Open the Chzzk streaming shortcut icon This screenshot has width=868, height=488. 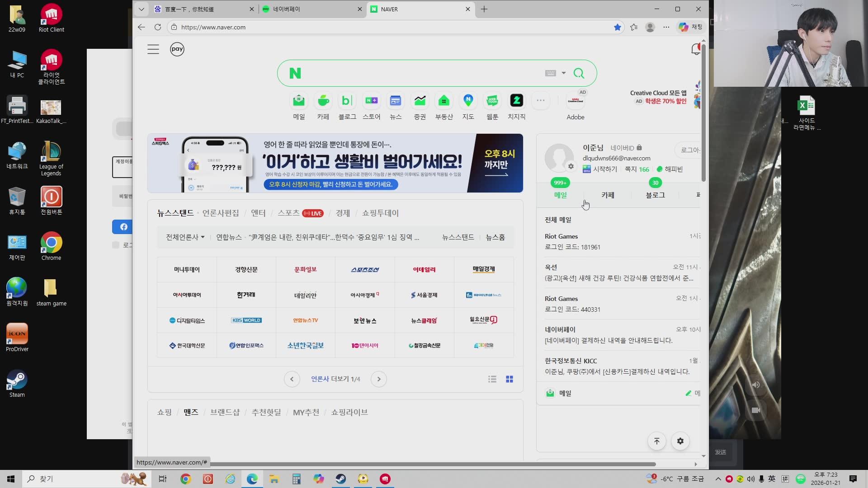(516, 101)
